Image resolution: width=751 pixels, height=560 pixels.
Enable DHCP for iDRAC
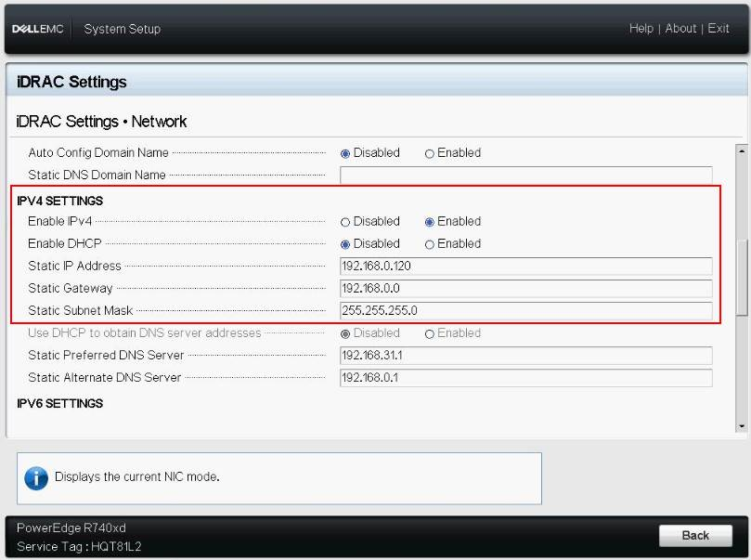click(x=430, y=244)
